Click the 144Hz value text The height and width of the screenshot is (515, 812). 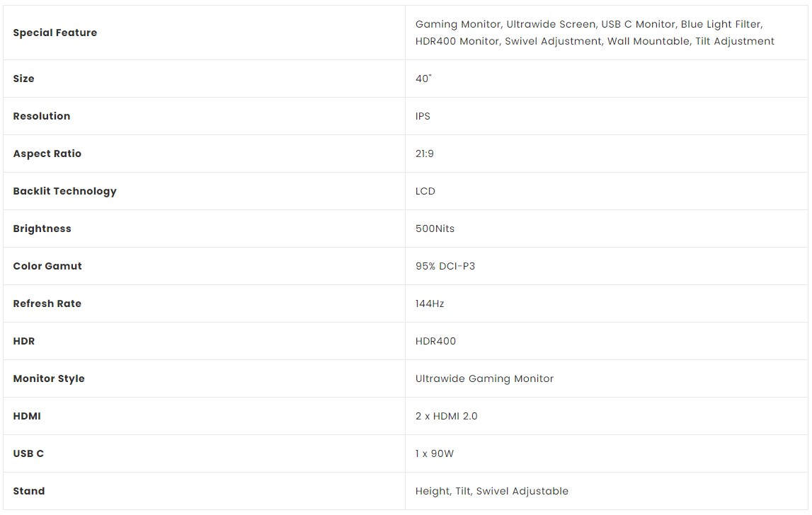(x=430, y=303)
